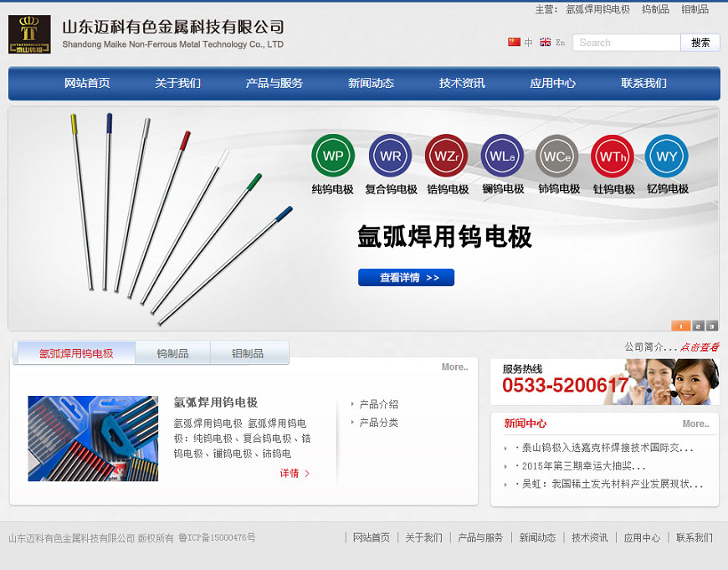Open the 产品介绍 link
Screen dimensions: 728x570
click(378, 404)
